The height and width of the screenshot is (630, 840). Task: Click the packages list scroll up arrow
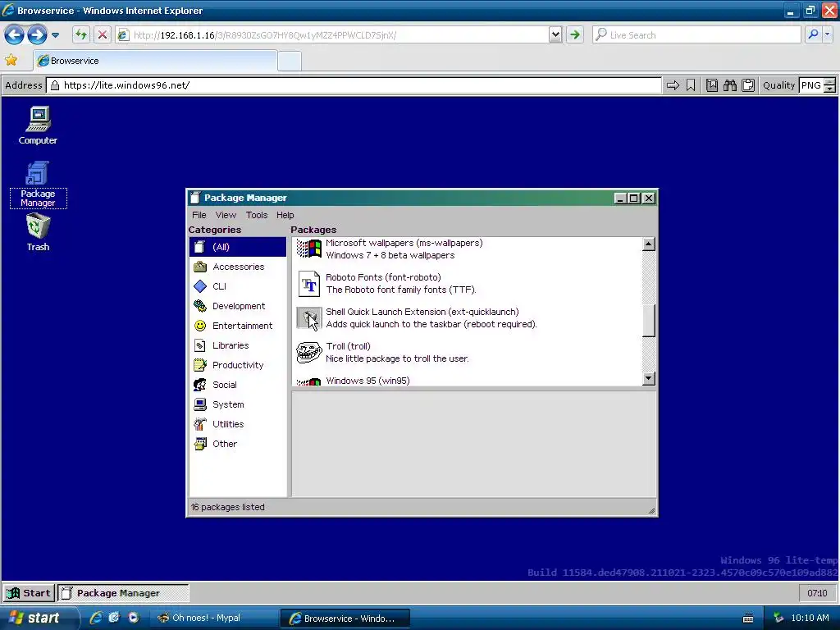point(648,244)
